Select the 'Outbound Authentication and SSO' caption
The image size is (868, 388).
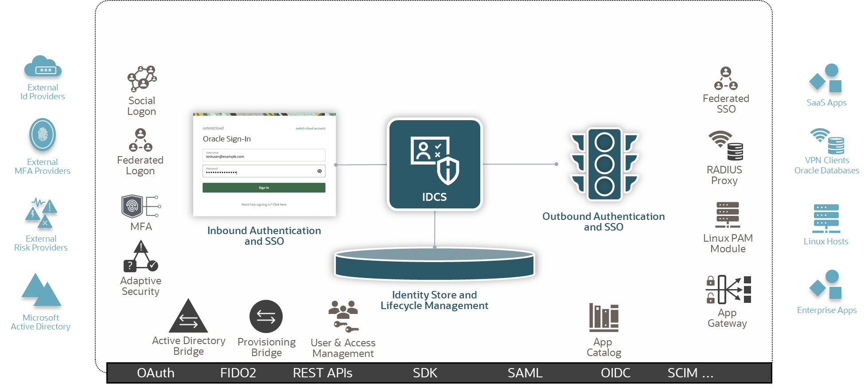[x=603, y=222]
